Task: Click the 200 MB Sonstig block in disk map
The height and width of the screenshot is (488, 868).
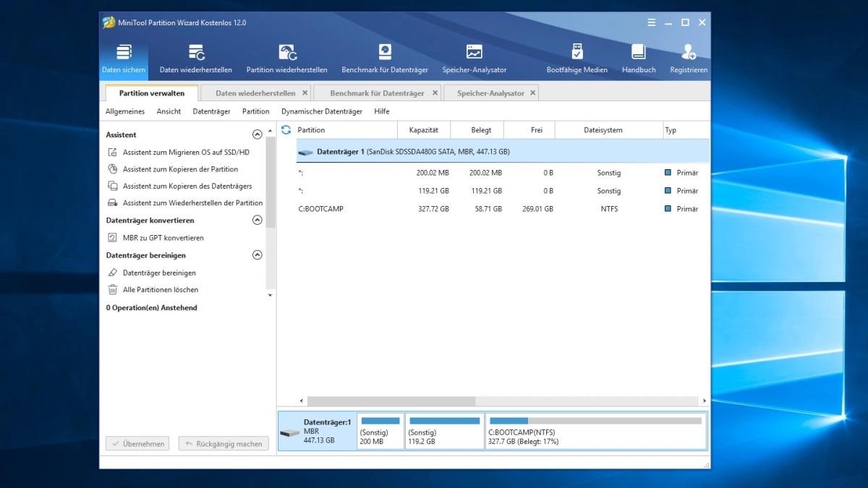Action: point(380,431)
